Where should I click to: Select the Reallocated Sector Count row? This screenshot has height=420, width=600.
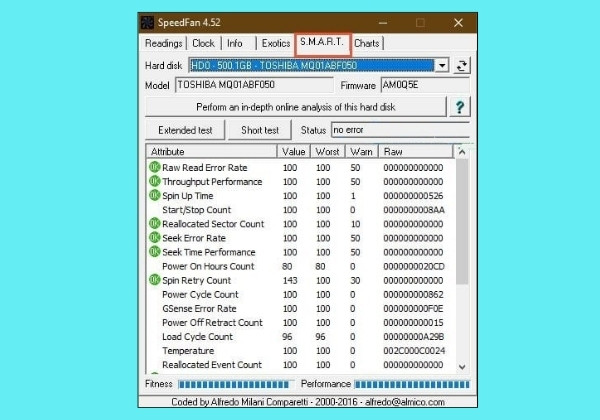[x=301, y=224]
